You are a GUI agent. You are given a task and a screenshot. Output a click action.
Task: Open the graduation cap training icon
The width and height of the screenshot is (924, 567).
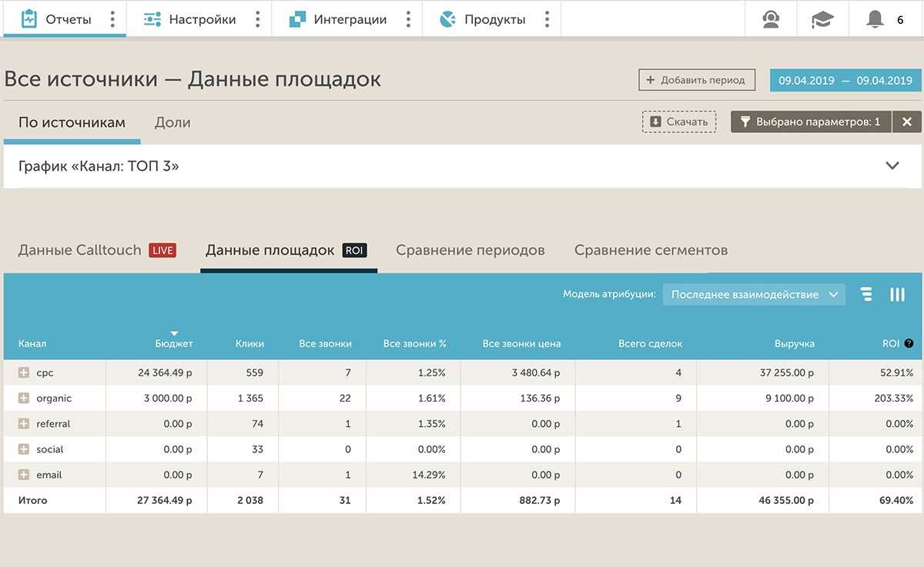[822, 19]
